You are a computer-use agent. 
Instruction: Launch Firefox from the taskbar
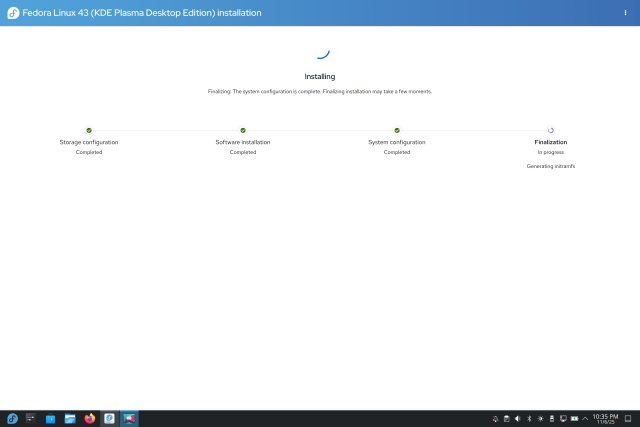89,418
